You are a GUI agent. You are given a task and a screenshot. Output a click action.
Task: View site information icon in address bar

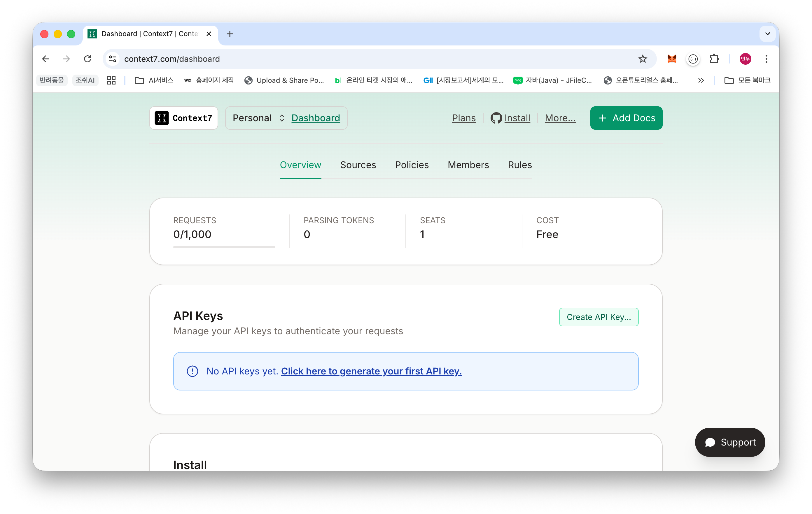[113, 59]
